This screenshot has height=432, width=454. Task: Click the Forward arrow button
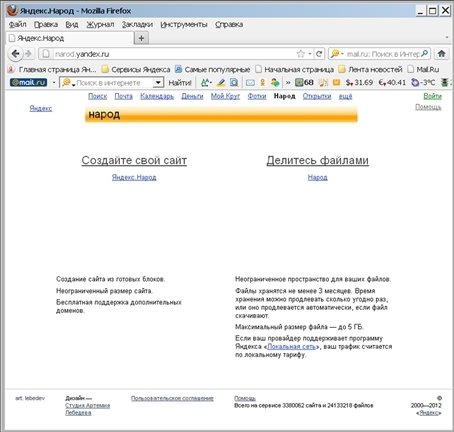(x=29, y=54)
